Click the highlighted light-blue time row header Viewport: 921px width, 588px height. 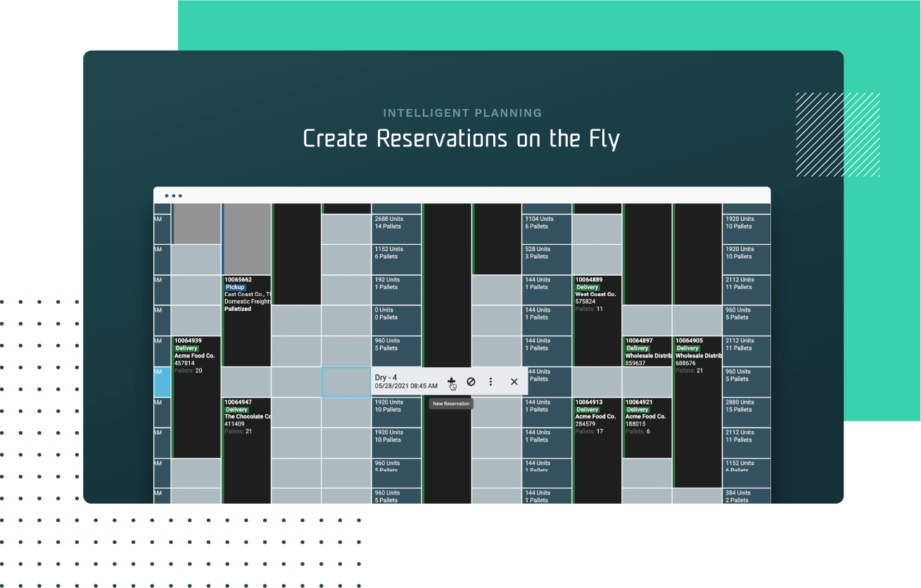tap(162, 382)
